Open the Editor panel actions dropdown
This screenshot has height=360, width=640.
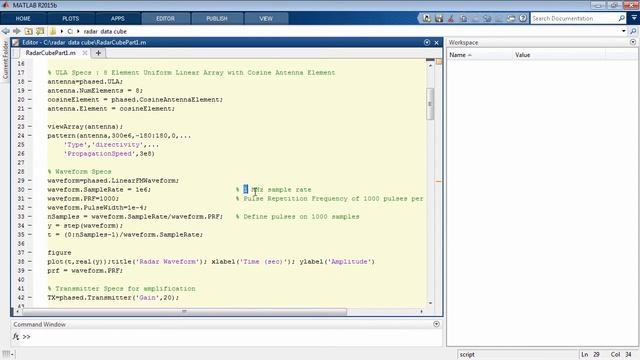pos(427,42)
